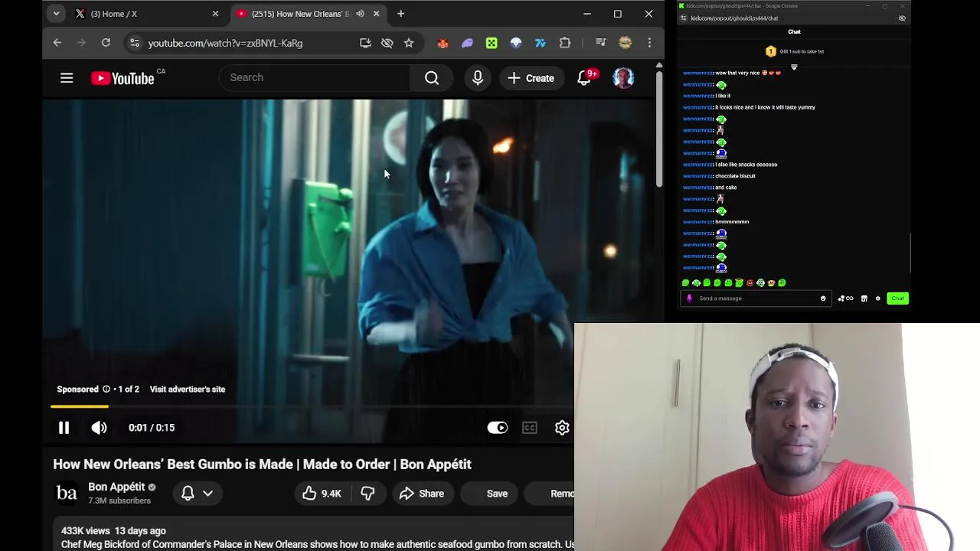Expand the Kick chat leaderboard chevron
The image size is (980, 551).
click(x=794, y=67)
